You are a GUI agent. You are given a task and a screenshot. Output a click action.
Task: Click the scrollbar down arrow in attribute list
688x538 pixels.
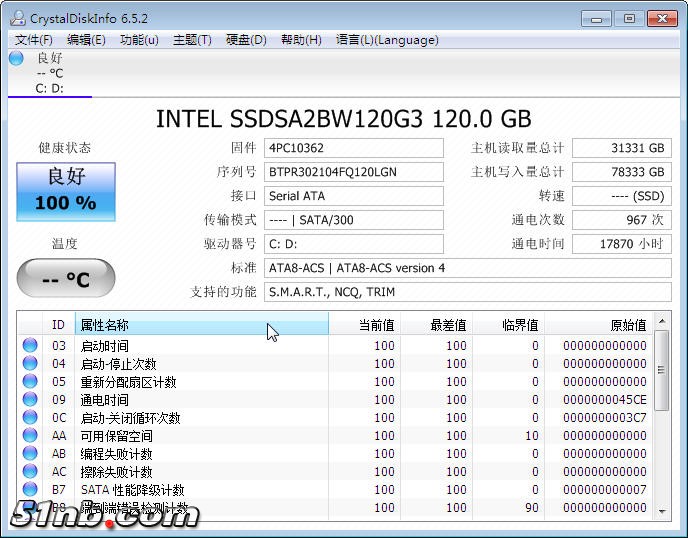662,511
